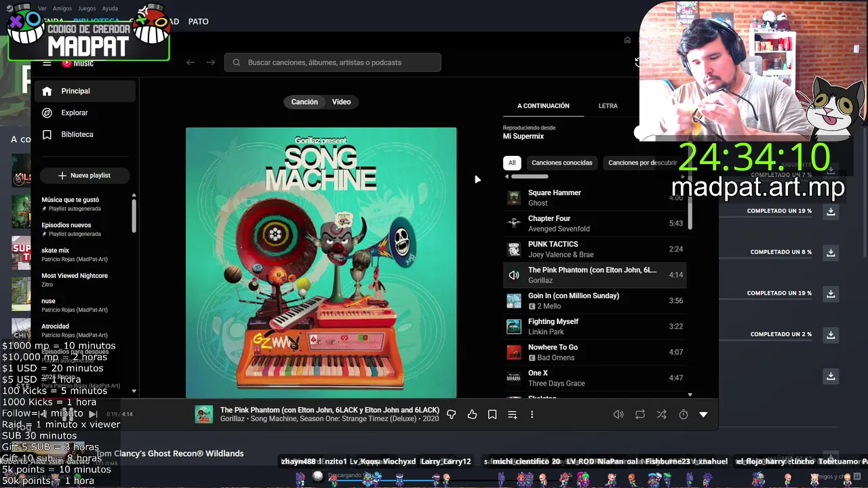Go back with the left arrow
Screen dimensions: 868x488
tap(191, 62)
